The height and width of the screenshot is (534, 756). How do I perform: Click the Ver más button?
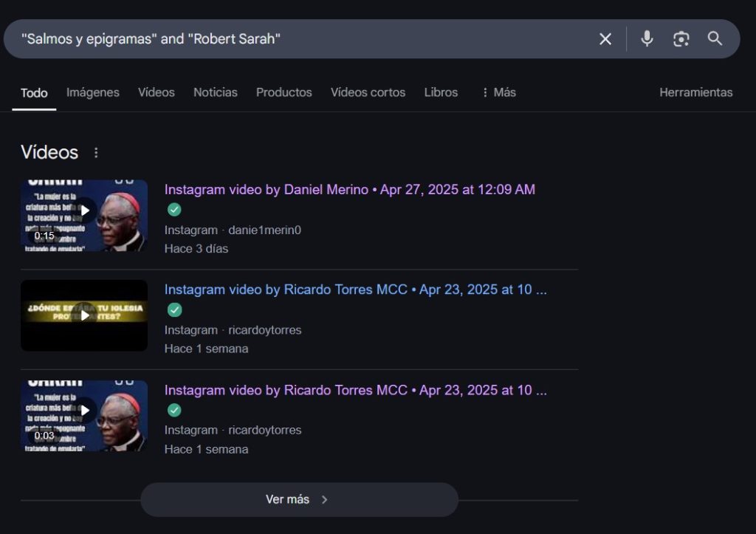(x=300, y=499)
